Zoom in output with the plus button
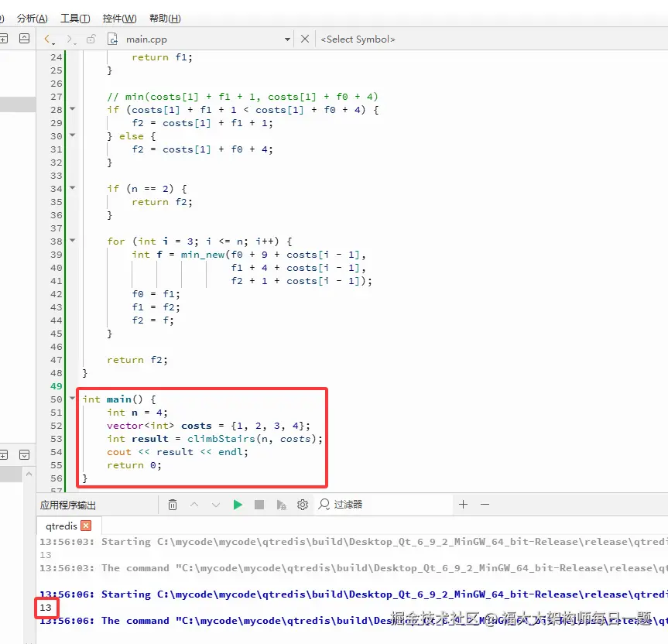This screenshot has width=668, height=644. [x=463, y=505]
